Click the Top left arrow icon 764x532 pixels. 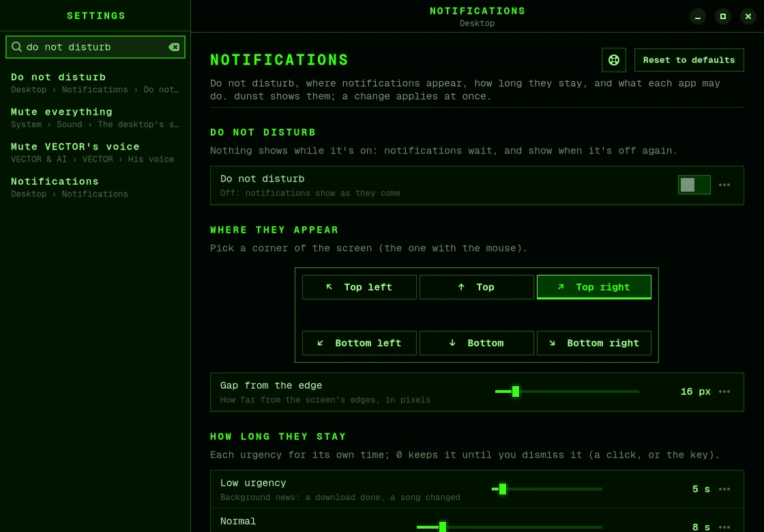(329, 287)
